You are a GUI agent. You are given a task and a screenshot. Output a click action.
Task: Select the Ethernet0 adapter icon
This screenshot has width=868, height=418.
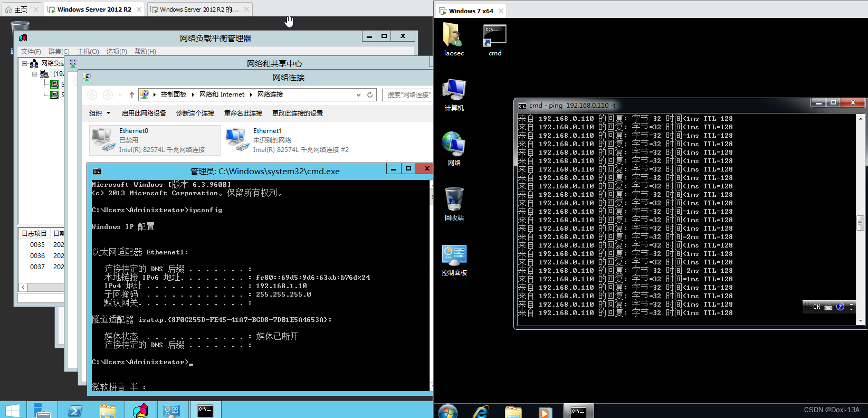(102, 140)
